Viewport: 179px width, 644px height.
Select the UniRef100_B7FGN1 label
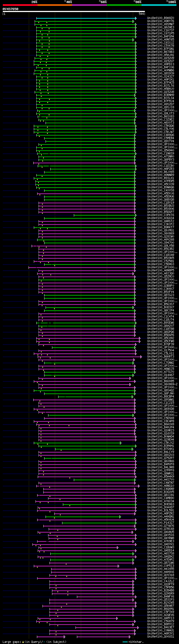click(x=161, y=49)
